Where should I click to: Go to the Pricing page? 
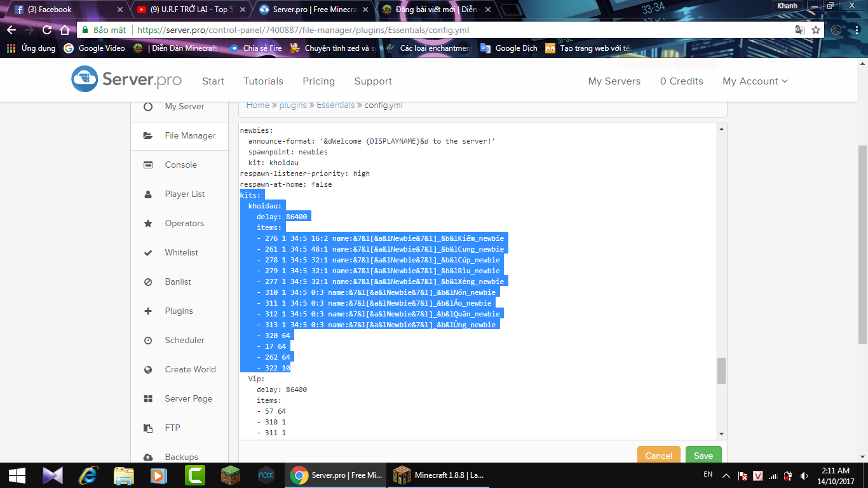[x=318, y=81]
